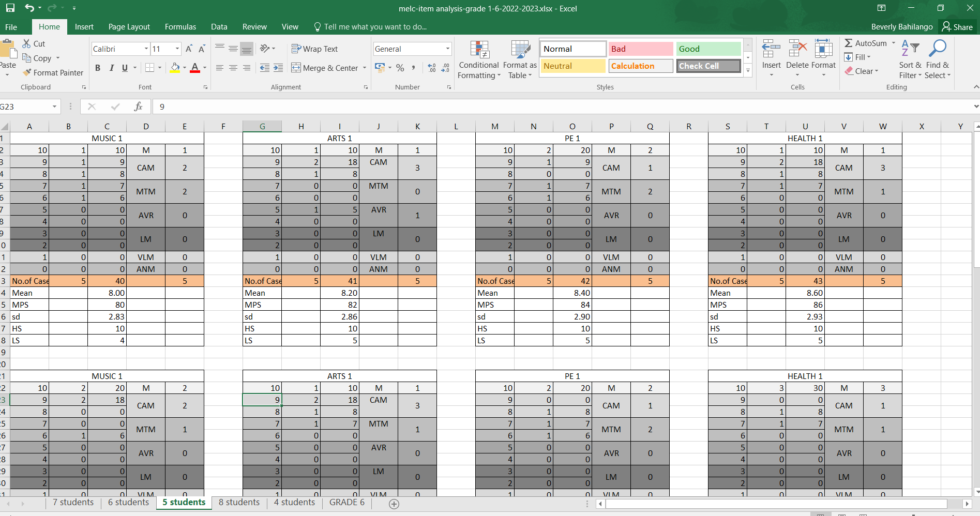Click the Cut scissors icon
Image resolution: width=980 pixels, height=516 pixels.
click(26, 44)
